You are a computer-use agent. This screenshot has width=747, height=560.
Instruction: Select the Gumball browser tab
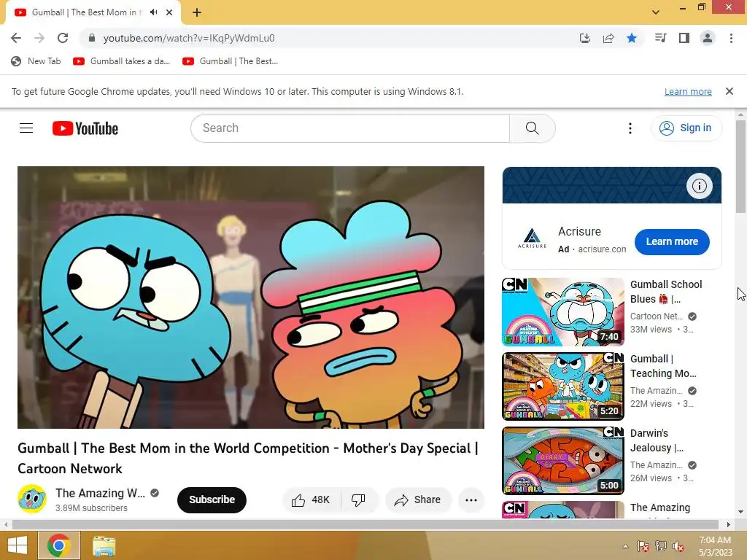[93, 12]
